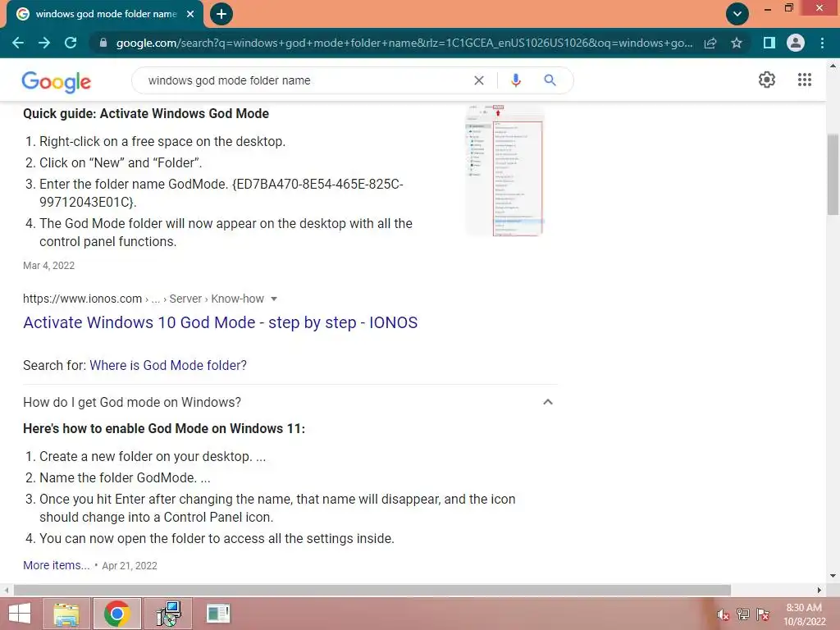Click the scroll right arrow

(819, 590)
